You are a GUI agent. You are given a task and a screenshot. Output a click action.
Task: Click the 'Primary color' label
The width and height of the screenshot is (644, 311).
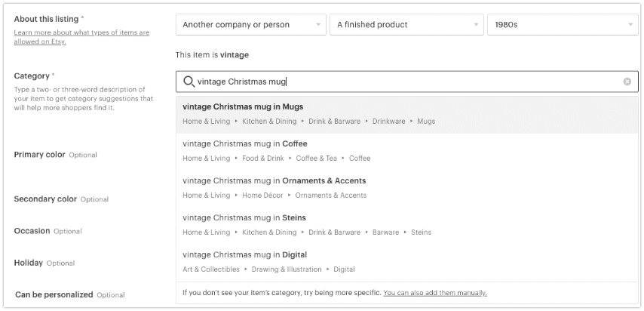click(39, 155)
